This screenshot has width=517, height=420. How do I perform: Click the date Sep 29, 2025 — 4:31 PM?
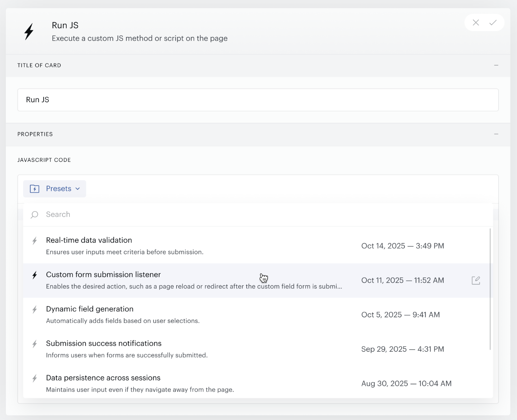[x=403, y=349]
